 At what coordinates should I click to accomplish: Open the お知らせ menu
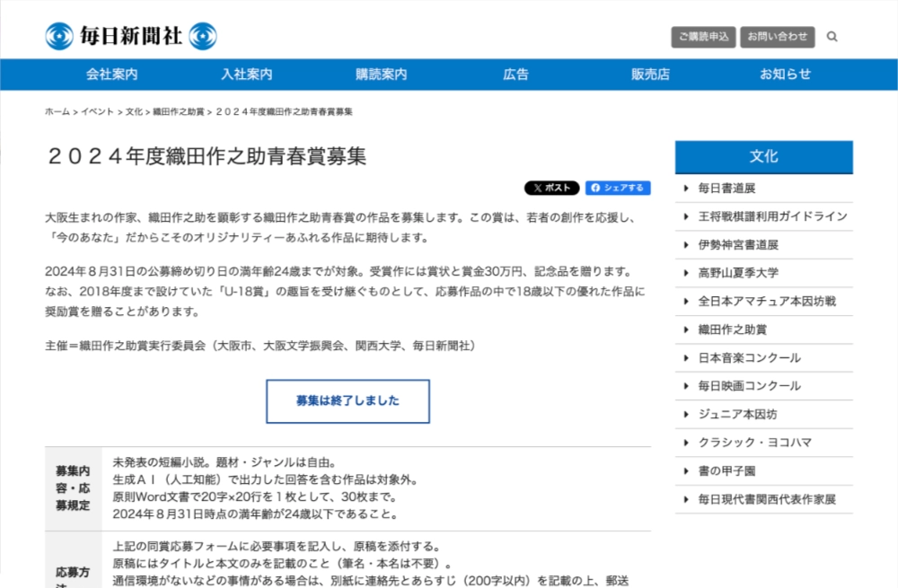pyautogui.click(x=785, y=75)
